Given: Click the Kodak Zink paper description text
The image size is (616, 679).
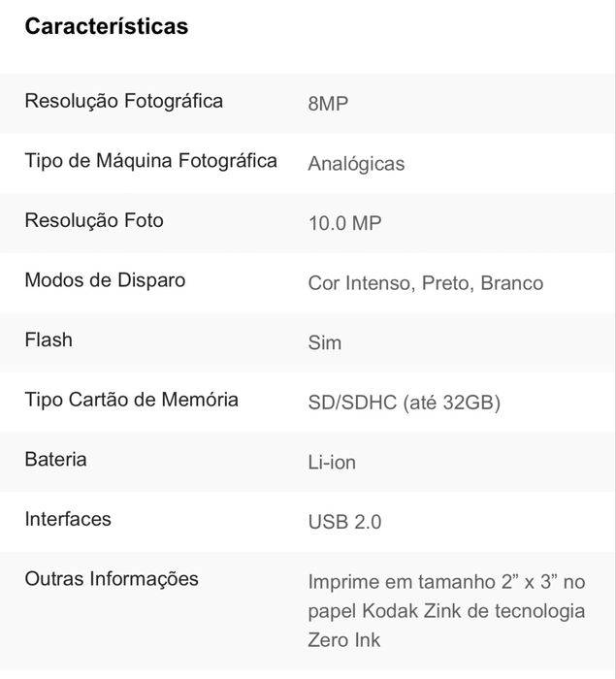Looking at the screenshot, I should tap(446, 611).
